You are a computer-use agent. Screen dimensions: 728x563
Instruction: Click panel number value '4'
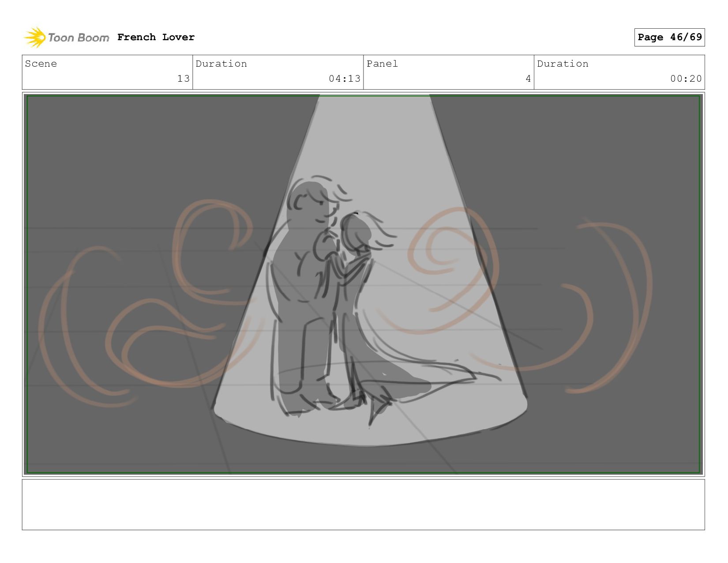(x=528, y=79)
